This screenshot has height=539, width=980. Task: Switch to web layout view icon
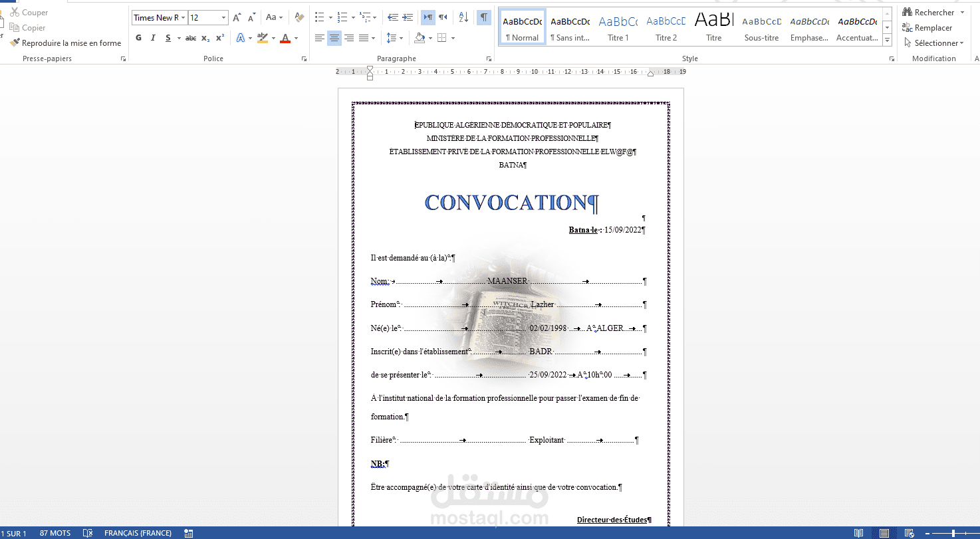(x=909, y=533)
